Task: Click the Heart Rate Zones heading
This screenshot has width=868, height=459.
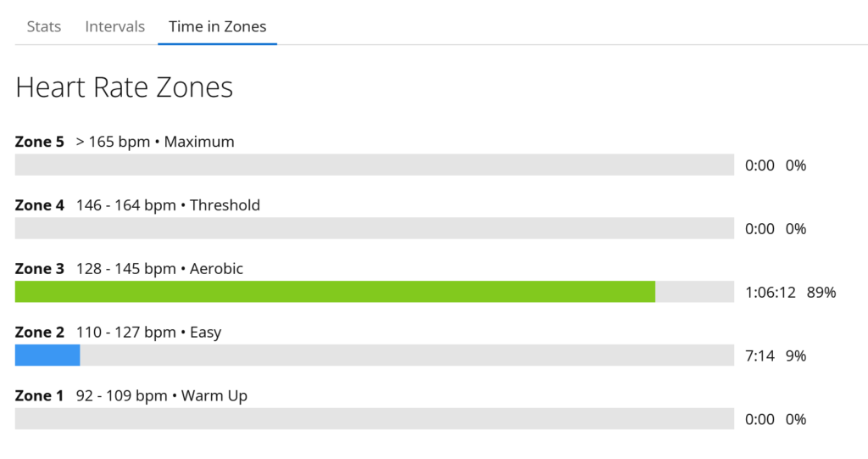Action: 124,87
